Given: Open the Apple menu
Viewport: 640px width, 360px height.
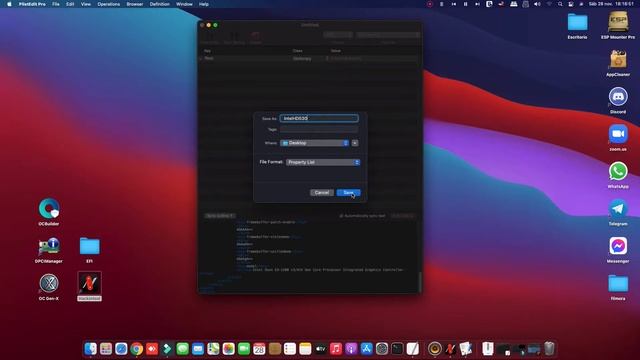Looking at the screenshot, I should pos(9,4).
